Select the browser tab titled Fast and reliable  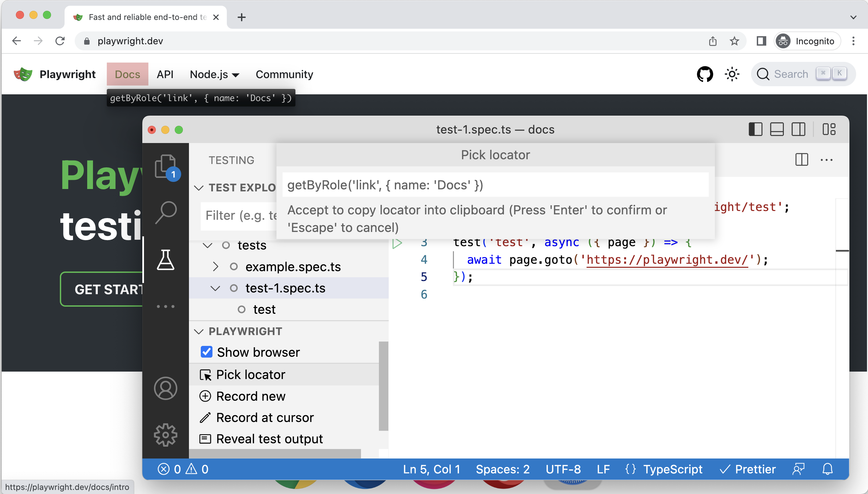(x=146, y=17)
